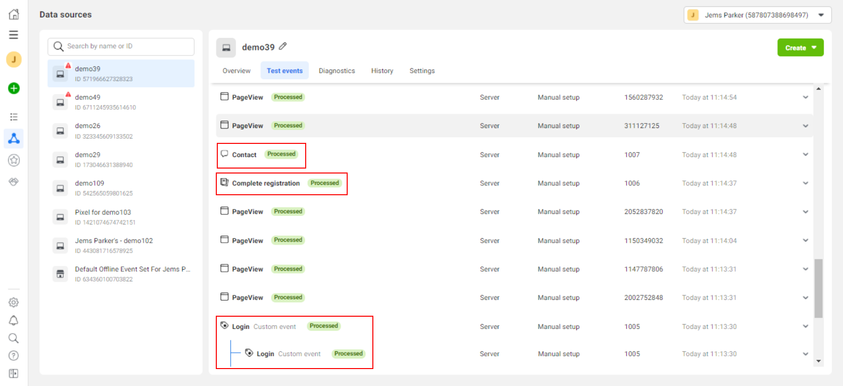843x386 pixels.
Task: Click the help question mark icon
Action: (x=14, y=355)
